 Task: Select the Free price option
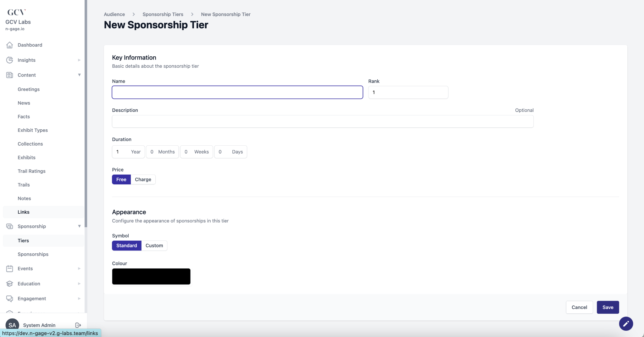tap(121, 179)
